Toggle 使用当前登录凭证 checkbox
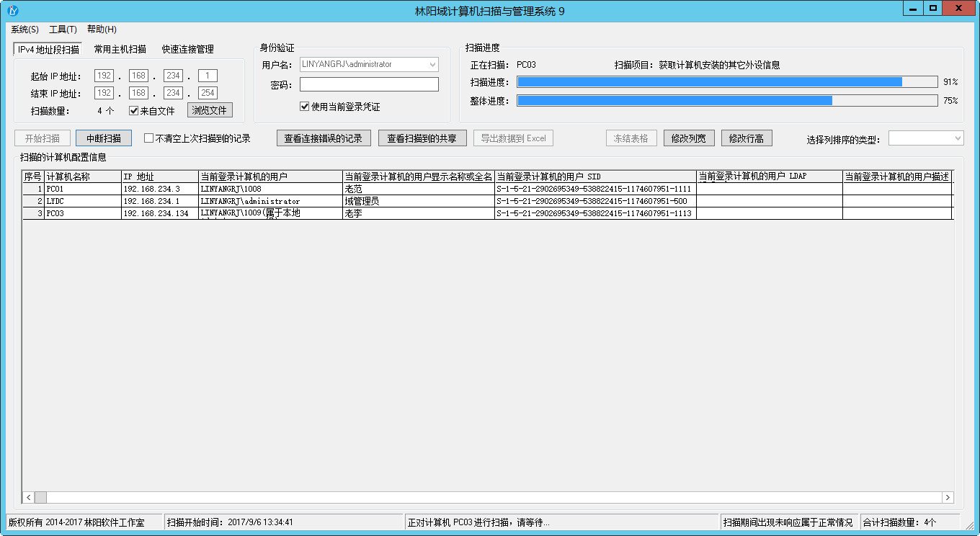 tap(305, 107)
